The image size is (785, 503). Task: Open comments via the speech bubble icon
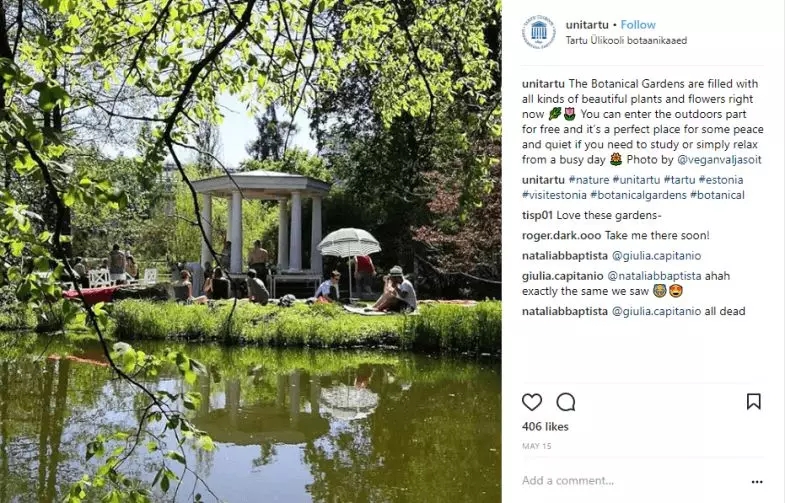tap(566, 401)
